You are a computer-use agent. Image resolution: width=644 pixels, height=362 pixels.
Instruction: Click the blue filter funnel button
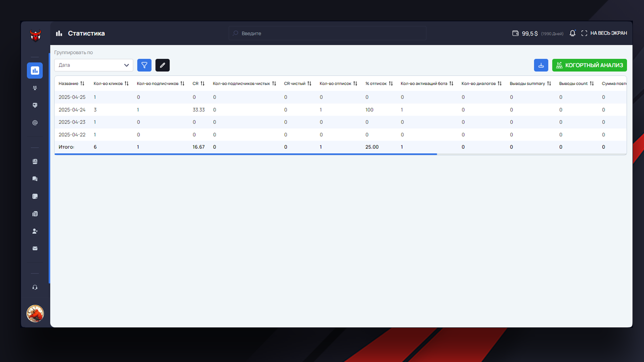(144, 65)
